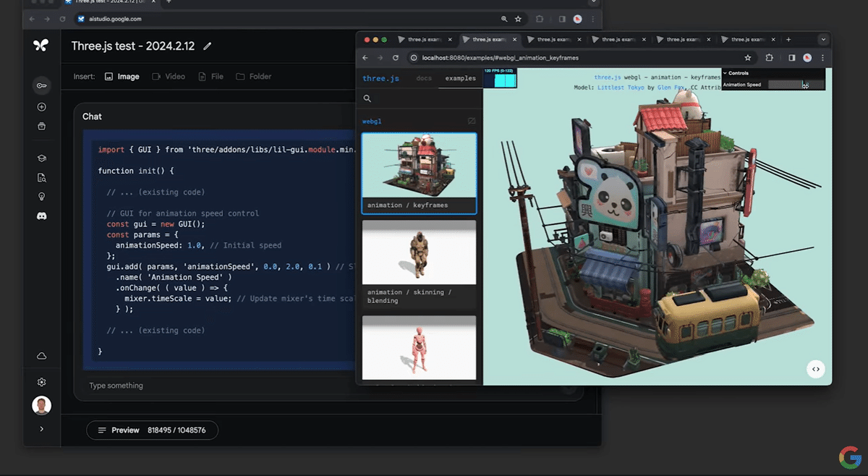Reload the localhost three.js page

tap(396, 58)
